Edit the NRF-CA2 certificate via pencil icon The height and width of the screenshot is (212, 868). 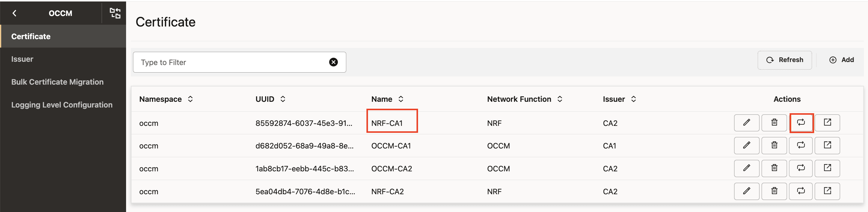(x=746, y=191)
